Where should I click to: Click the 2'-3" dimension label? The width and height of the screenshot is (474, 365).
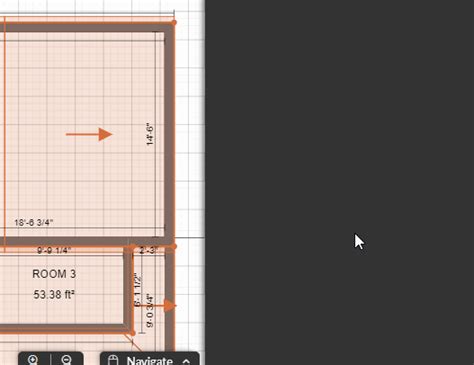pyautogui.click(x=149, y=250)
